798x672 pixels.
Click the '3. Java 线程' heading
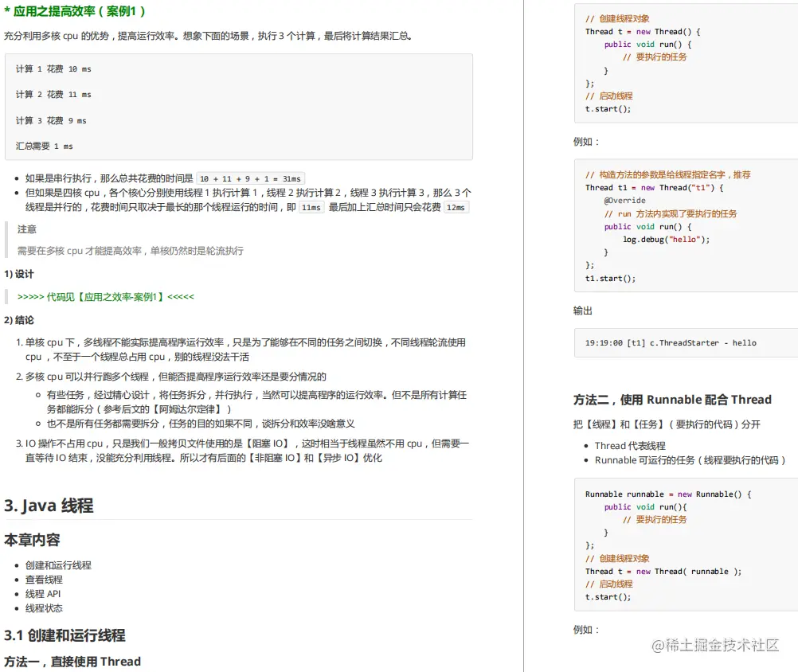point(49,506)
